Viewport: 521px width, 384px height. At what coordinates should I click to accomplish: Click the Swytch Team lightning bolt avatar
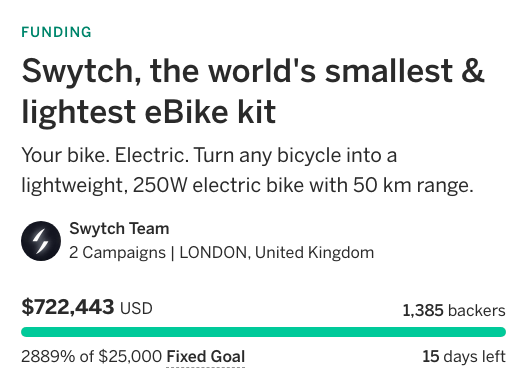click(41, 241)
